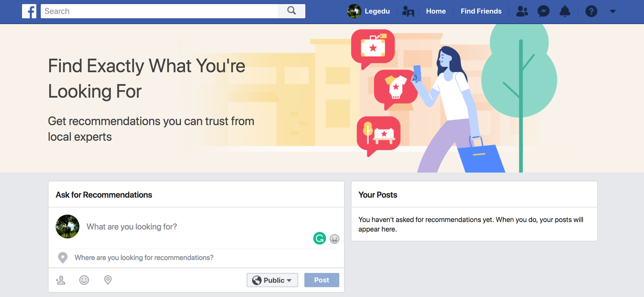
Task: Open the Public audience selector dropdown
Action: [x=272, y=280]
